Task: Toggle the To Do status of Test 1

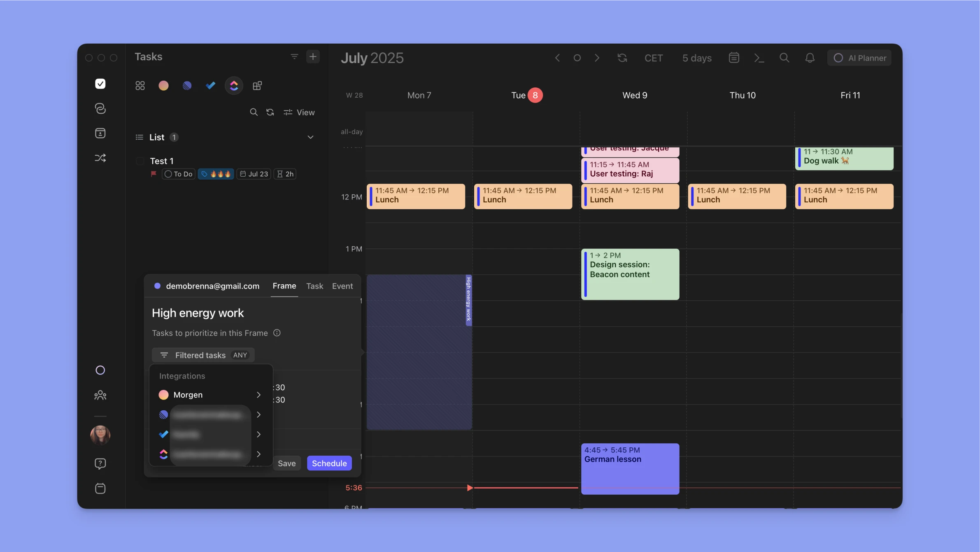Action: (178, 174)
